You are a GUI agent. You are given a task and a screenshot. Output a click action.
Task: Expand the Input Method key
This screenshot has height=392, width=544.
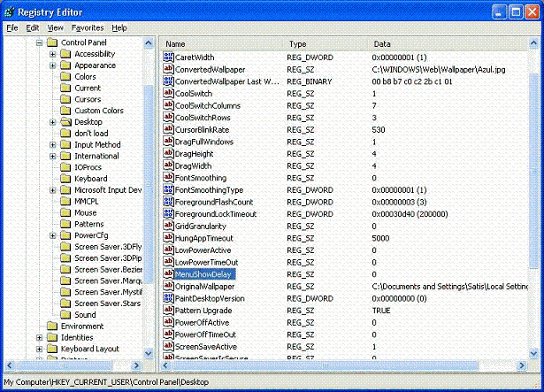pos(53,145)
